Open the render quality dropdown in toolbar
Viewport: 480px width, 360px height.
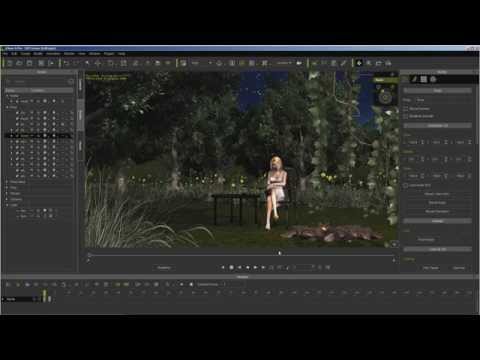tap(201, 63)
